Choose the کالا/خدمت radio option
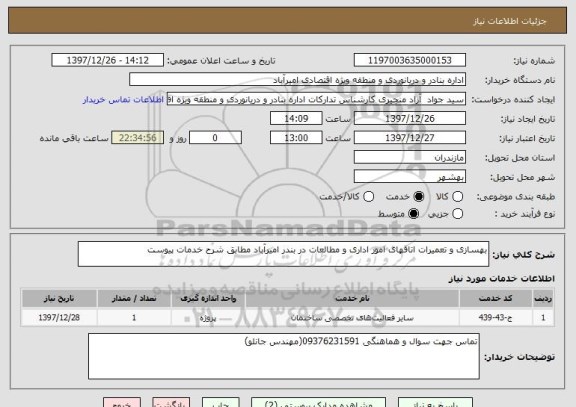The height and width of the screenshot is (407, 576). pyautogui.click(x=368, y=197)
